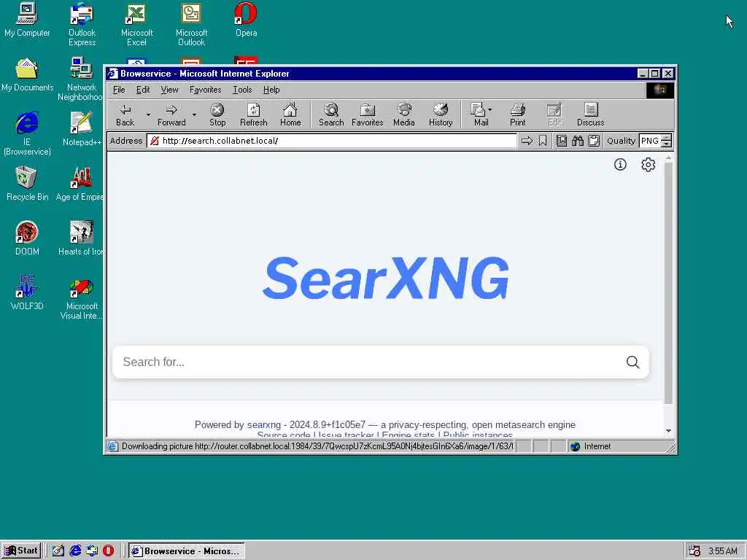Follow the searxng link in footer
Screen dimensions: 747x560
pyautogui.click(x=264, y=425)
